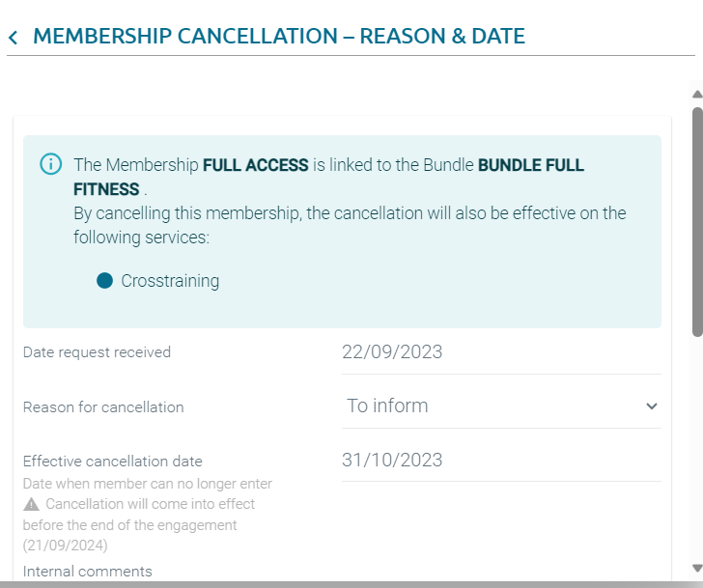Click the Crosstraining bullet dot
Image resolution: width=703 pixels, height=588 pixels.
[105, 281]
